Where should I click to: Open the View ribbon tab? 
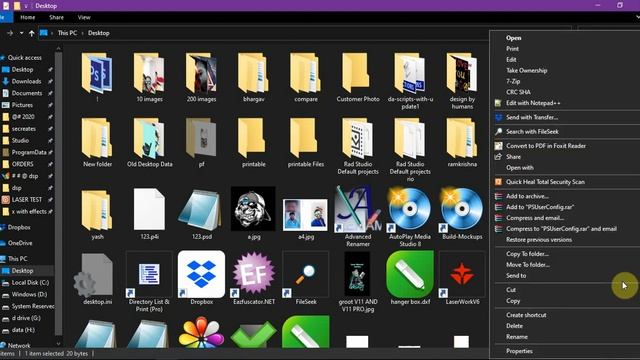pos(84,18)
